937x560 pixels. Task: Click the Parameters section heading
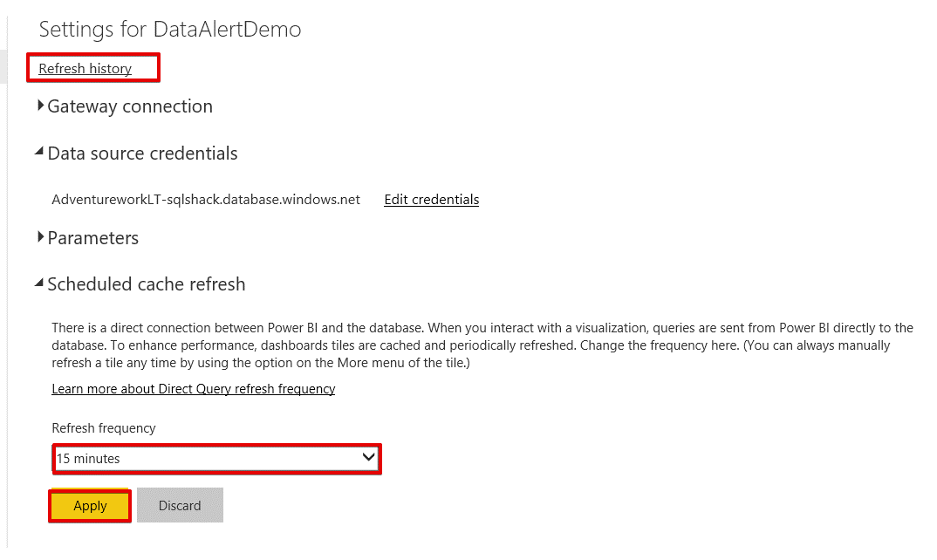pos(92,238)
